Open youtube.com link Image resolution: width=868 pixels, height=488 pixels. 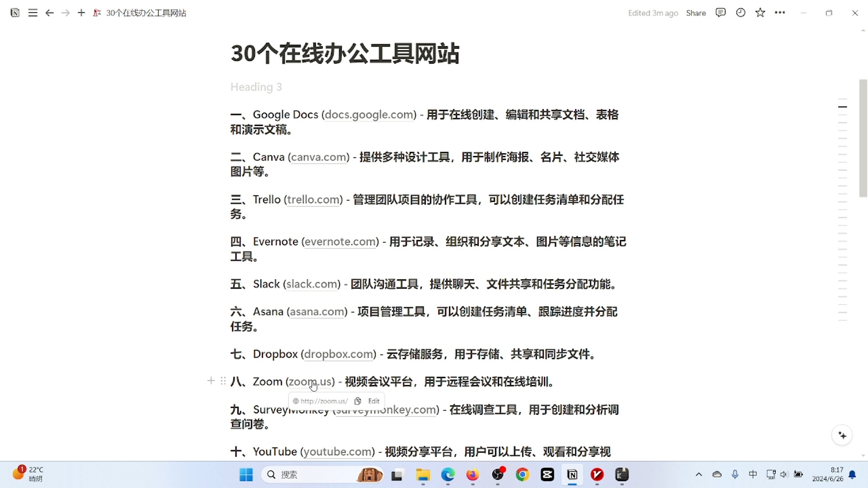(x=338, y=452)
